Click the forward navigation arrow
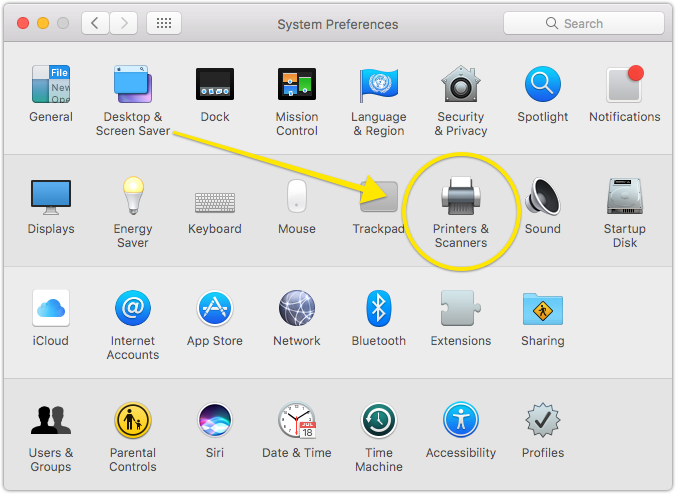This screenshot has height=494, width=676. point(123,23)
